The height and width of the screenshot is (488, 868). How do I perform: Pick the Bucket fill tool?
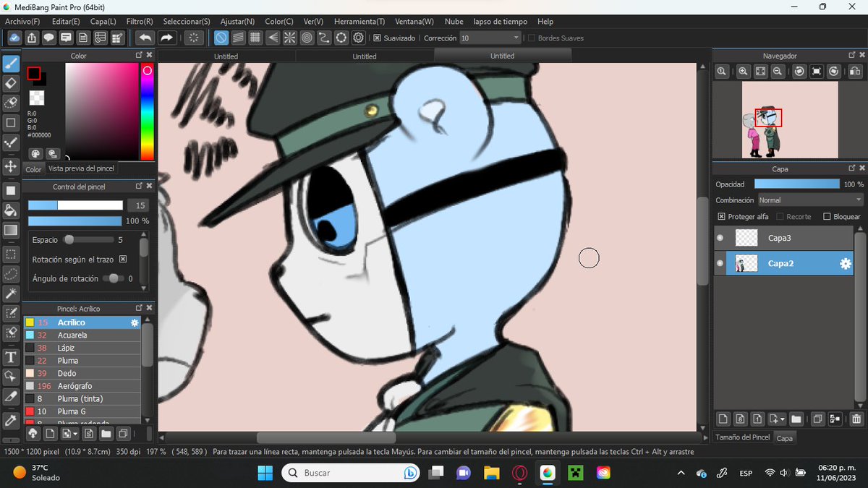coord(11,210)
